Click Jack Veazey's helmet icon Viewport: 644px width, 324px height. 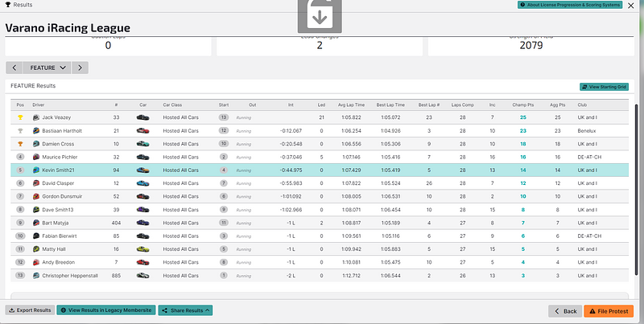pyautogui.click(x=36, y=117)
